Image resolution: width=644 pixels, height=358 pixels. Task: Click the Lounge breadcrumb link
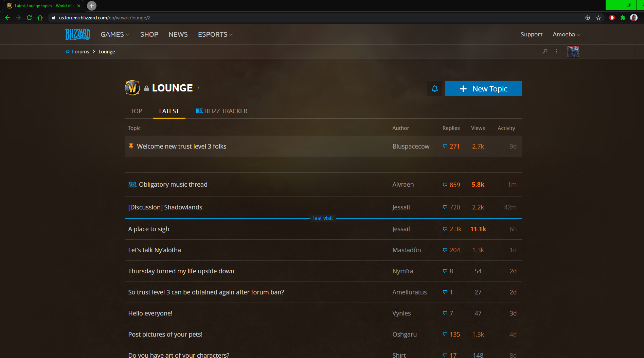[x=107, y=52]
